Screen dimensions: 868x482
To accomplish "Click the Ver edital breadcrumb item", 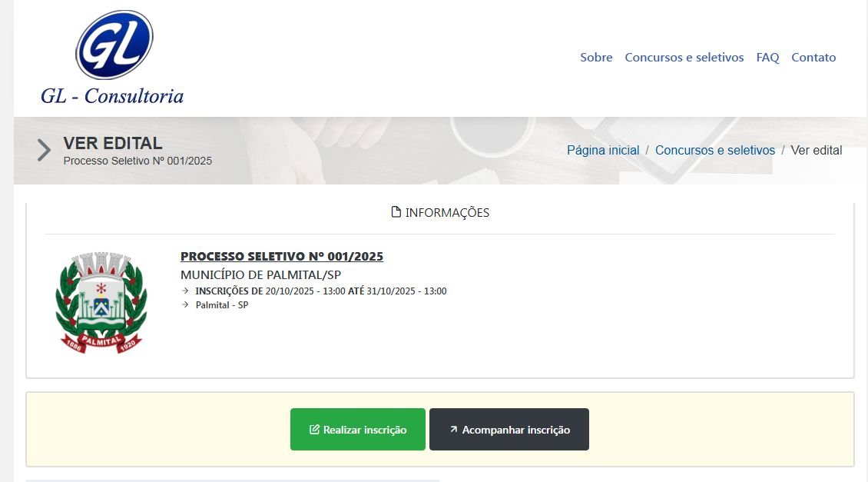I will (x=817, y=151).
